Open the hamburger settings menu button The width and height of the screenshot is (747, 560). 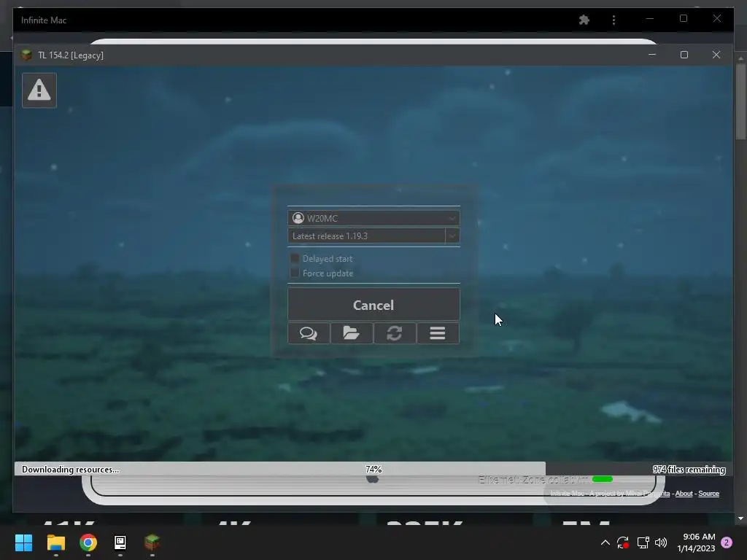tap(438, 332)
